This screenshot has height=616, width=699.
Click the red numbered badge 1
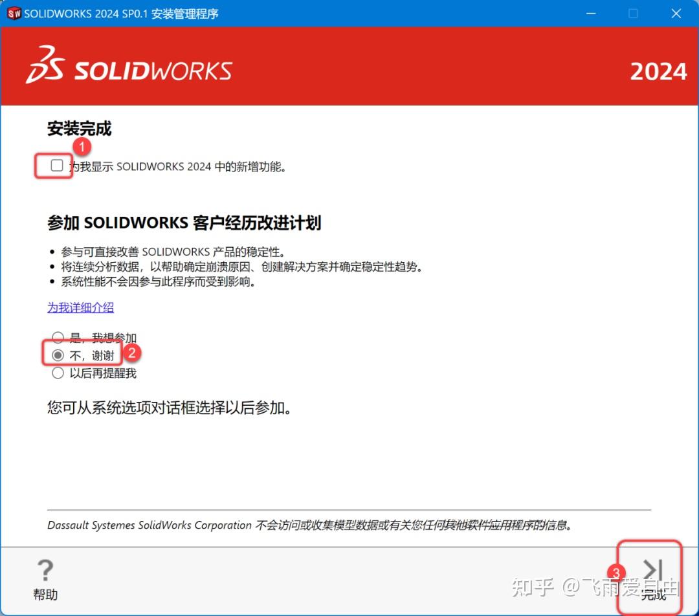82,147
